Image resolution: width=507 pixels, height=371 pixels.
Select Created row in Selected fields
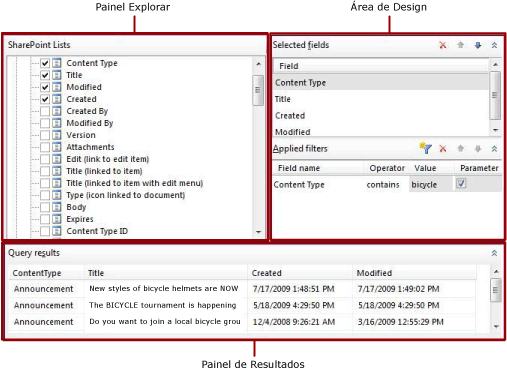pyautogui.click(x=381, y=116)
